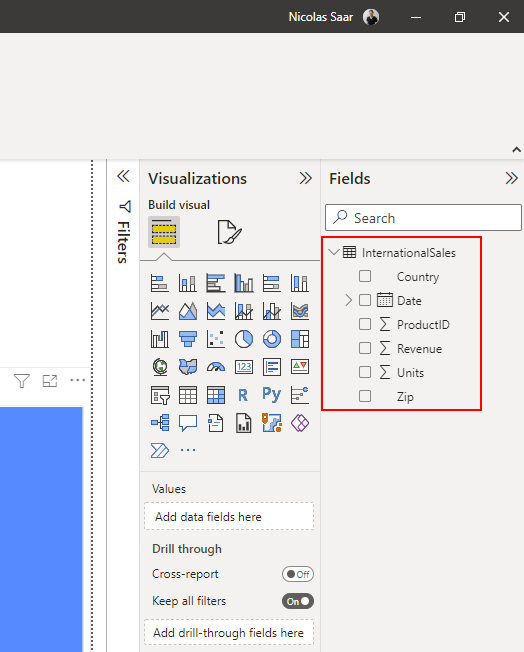Click the Values add data fields well
The image size is (524, 652).
(229, 516)
